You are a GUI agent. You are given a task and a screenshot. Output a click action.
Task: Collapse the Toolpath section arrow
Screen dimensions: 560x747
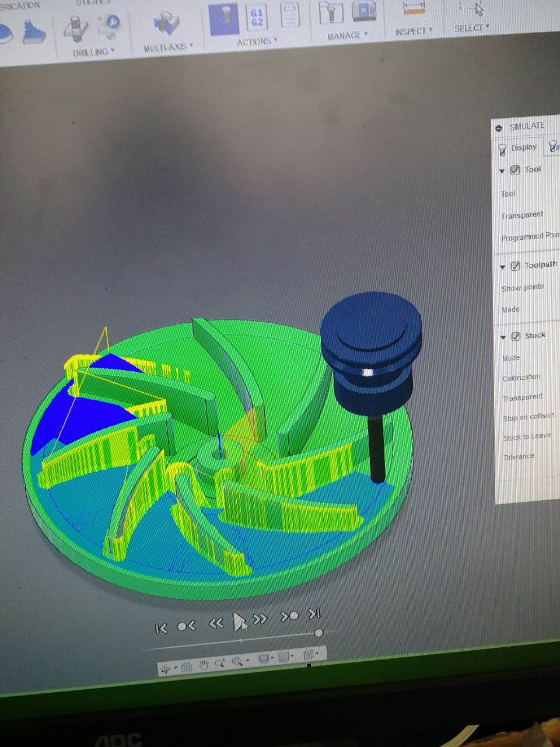click(x=502, y=267)
